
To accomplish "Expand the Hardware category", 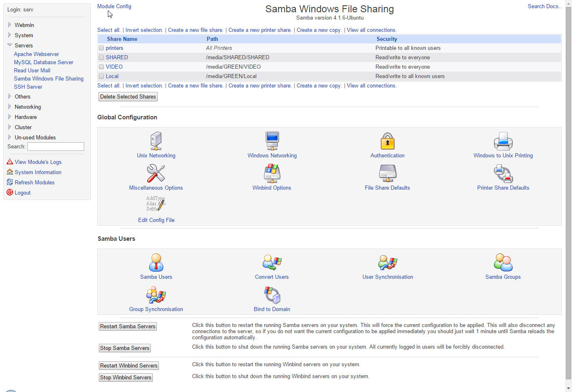I will (x=9, y=117).
